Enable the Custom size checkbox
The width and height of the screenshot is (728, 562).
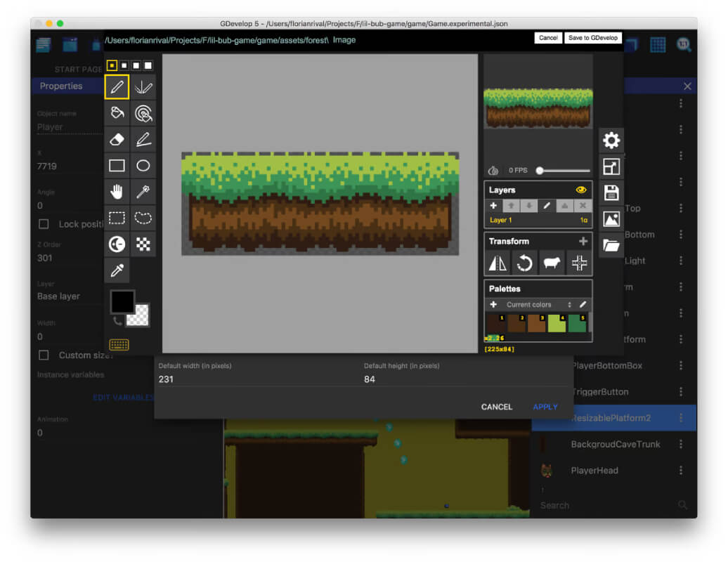[44, 355]
